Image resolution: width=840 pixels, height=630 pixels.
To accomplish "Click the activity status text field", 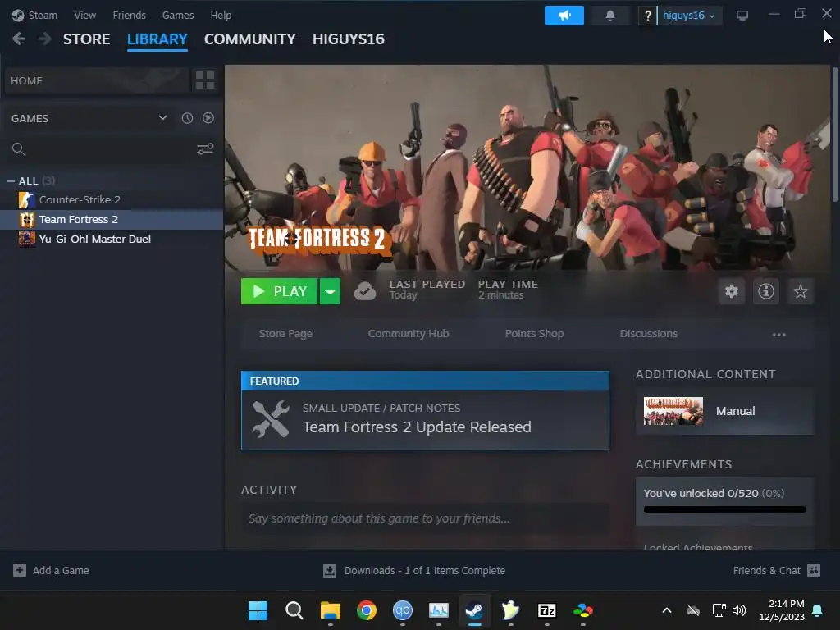I will [x=425, y=518].
